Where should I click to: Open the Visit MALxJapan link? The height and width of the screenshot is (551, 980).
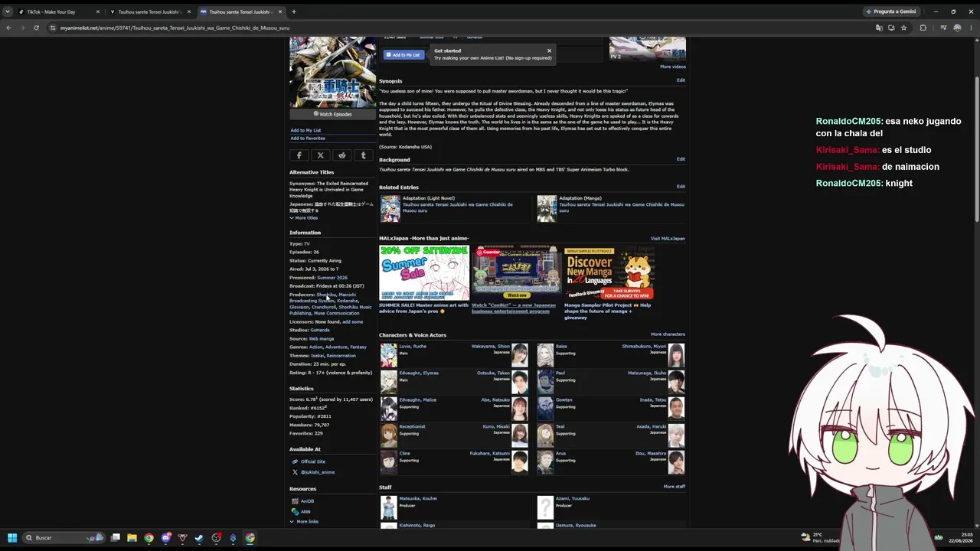point(668,239)
